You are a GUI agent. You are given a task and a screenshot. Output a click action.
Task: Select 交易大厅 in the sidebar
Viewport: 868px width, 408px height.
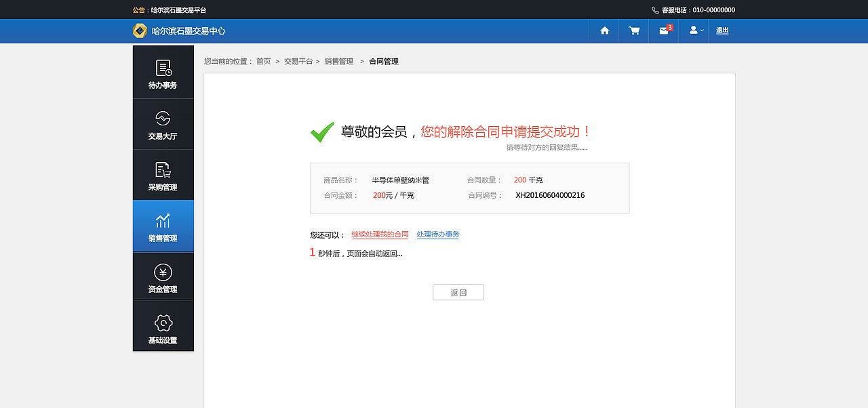click(163, 124)
